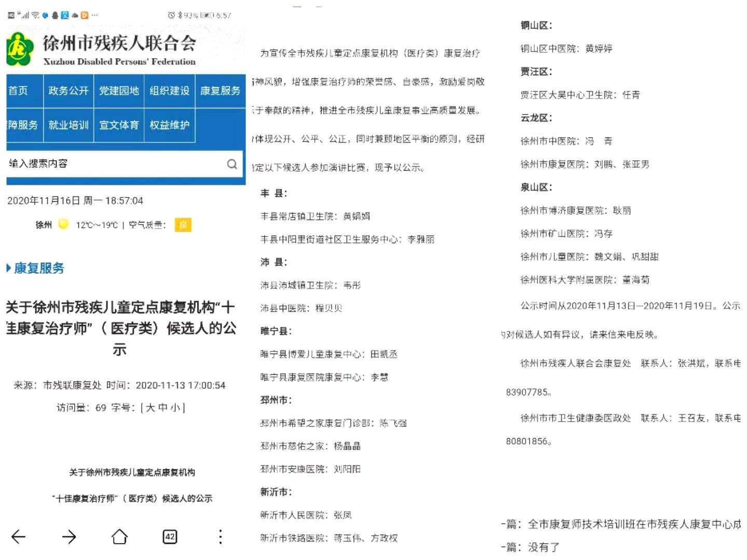
Task: Open the 康复服务 navigation menu item
Action: 220,91
